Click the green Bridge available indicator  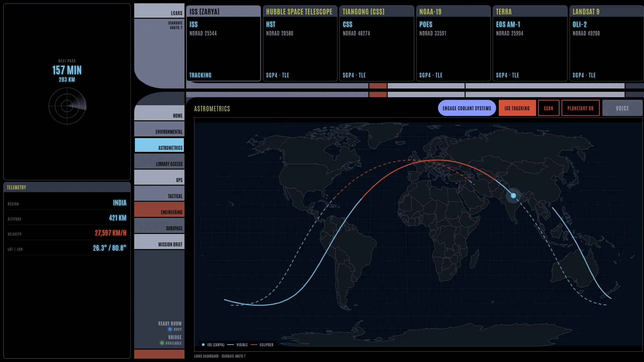[x=162, y=343]
